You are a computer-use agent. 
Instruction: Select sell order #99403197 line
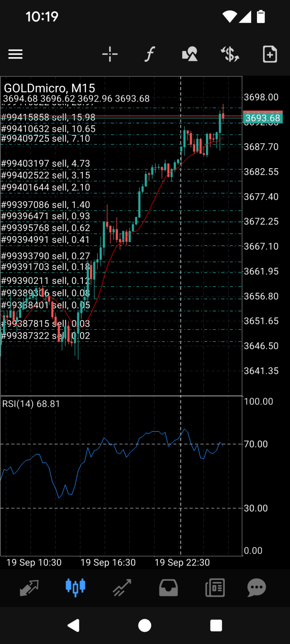pos(46,164)
